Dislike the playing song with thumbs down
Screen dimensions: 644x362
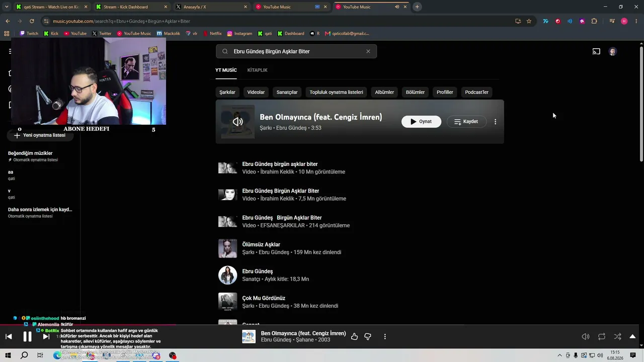[368, 337]
